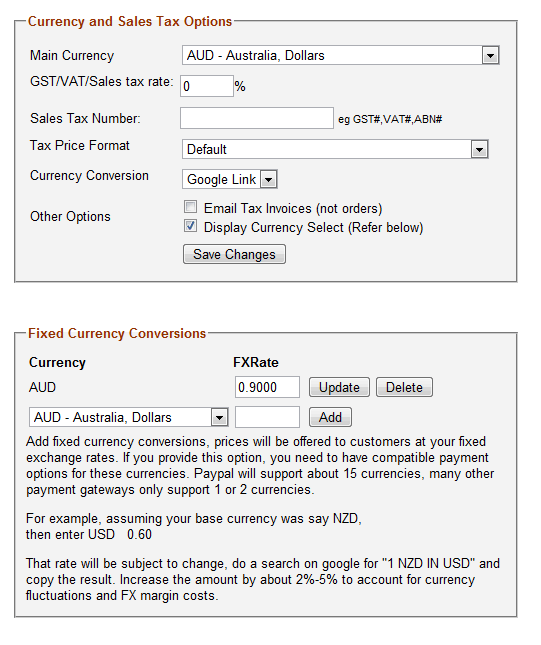541x645 pixels.
Task: Click the Display Currency Select label text
Action: [313, 227]
